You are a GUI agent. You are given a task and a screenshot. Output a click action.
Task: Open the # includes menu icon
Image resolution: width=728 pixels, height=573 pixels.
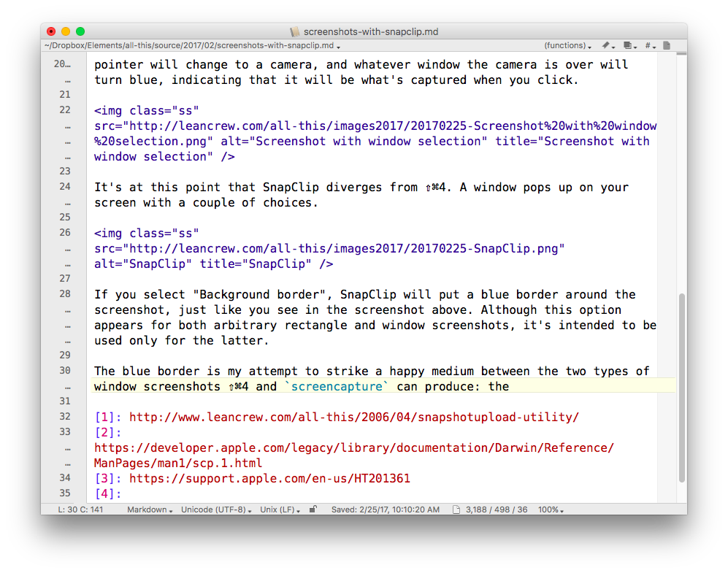click(x=649, y=46)
